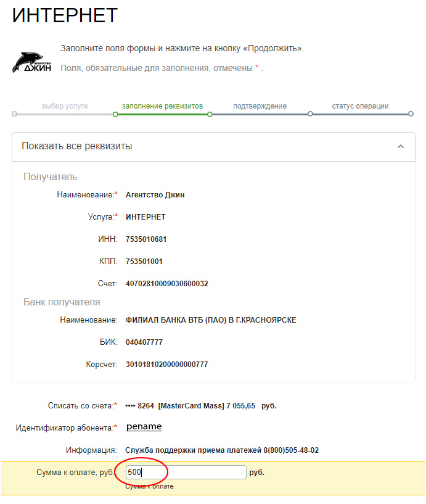Click the support phone 8(800)505-48-02 text

click(291, 450)
